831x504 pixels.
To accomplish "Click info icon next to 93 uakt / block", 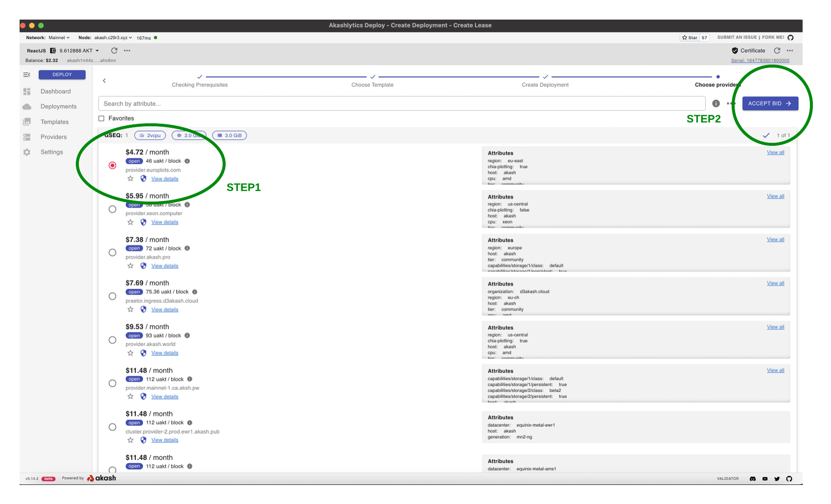I will 187,335.
